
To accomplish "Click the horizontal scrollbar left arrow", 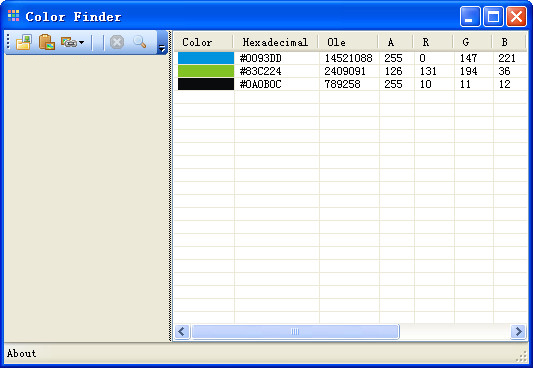I will tap(182, 331).
